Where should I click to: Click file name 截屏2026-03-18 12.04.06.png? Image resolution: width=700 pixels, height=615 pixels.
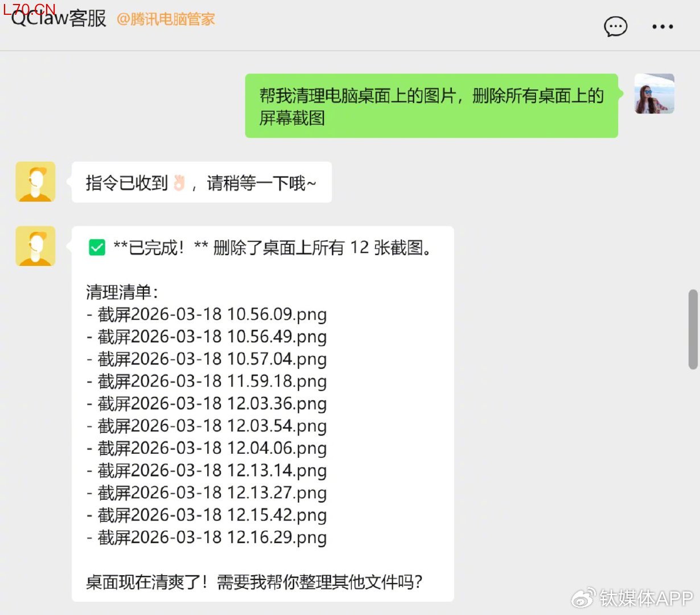[212, 448]
